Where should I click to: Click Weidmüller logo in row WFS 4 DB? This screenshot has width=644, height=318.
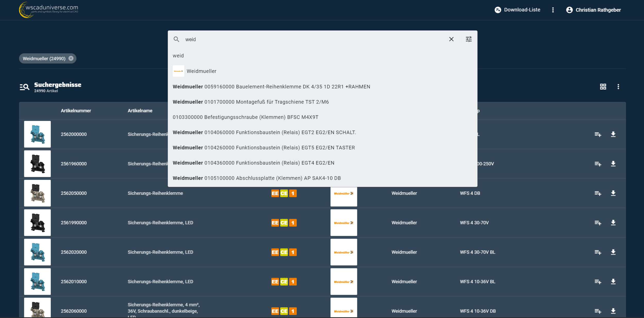click(x=344, y=193)
